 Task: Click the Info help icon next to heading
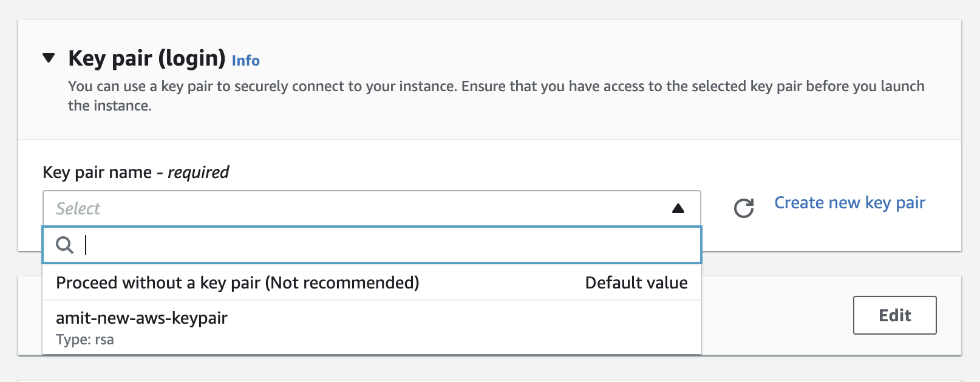pyautogui.click(x=246, y=60)
